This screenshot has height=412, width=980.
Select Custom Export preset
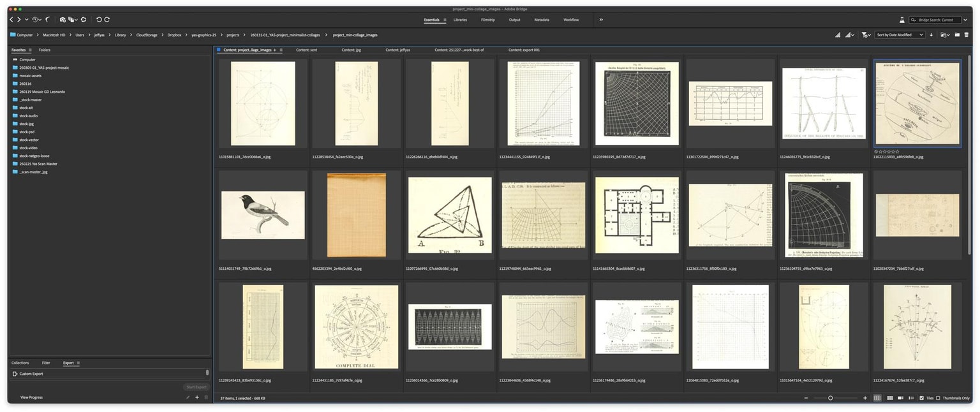(110, 374)
